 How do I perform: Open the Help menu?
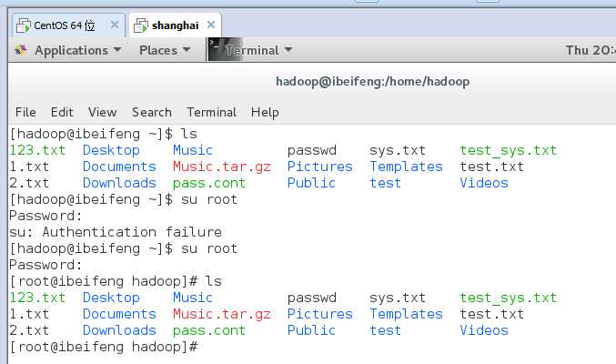(x=265, y=112)
